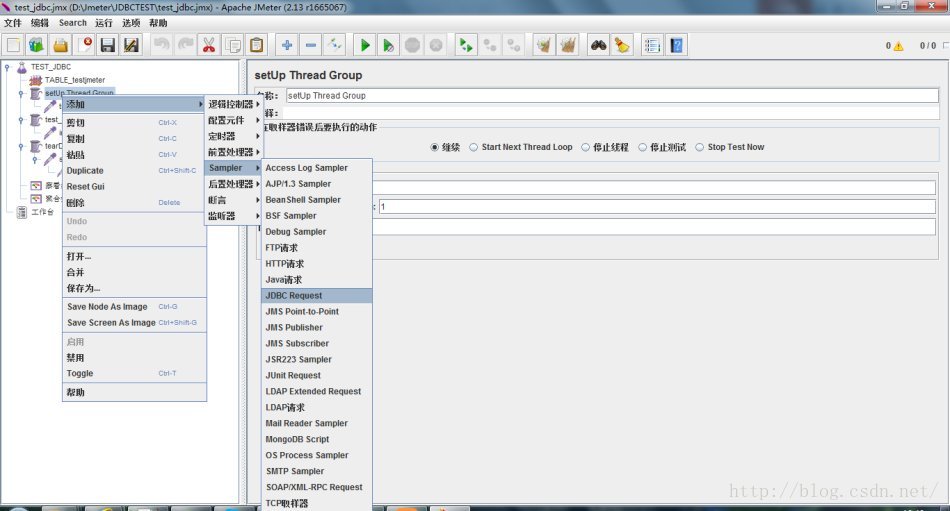950x511 pixels.
Task: Choose Debug Sampler from the list
Action: point(317,232)
